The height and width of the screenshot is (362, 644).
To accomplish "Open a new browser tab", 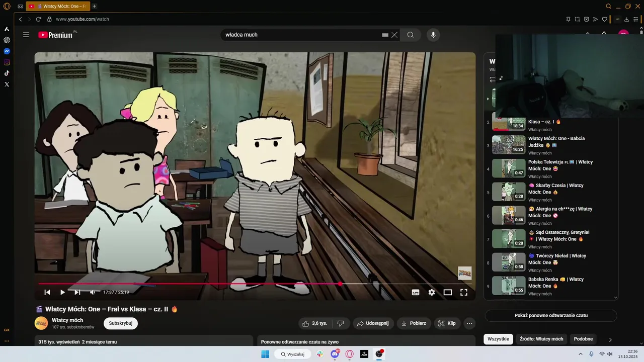I will pyautogui.click(x=94, y=7).
